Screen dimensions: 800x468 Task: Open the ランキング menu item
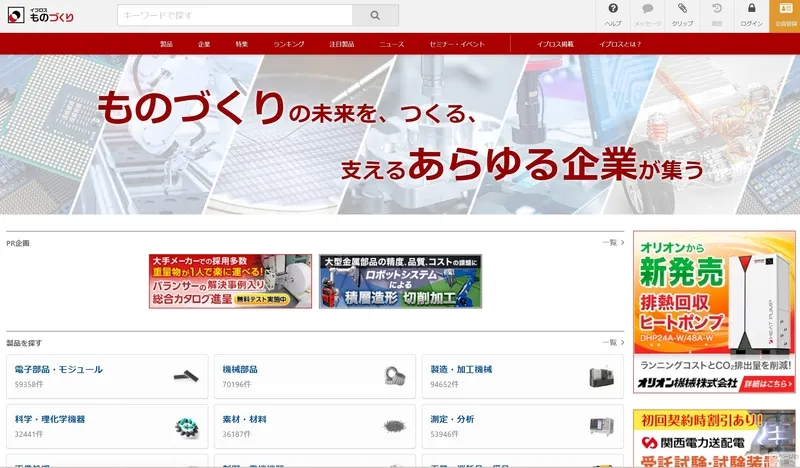289,44
